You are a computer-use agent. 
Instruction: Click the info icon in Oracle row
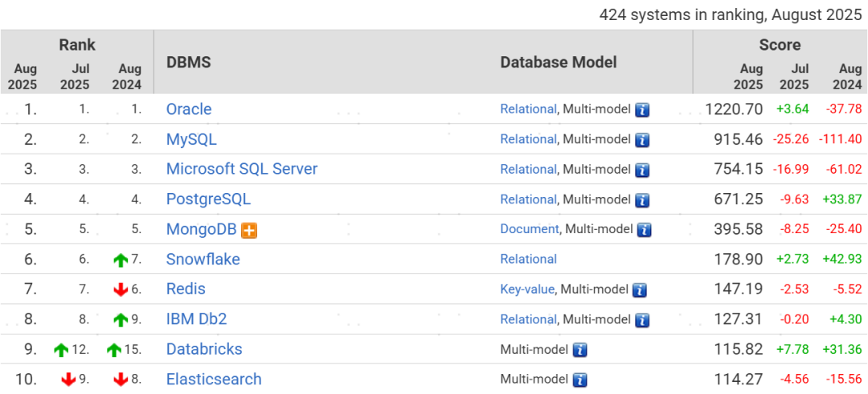(642, 110)
